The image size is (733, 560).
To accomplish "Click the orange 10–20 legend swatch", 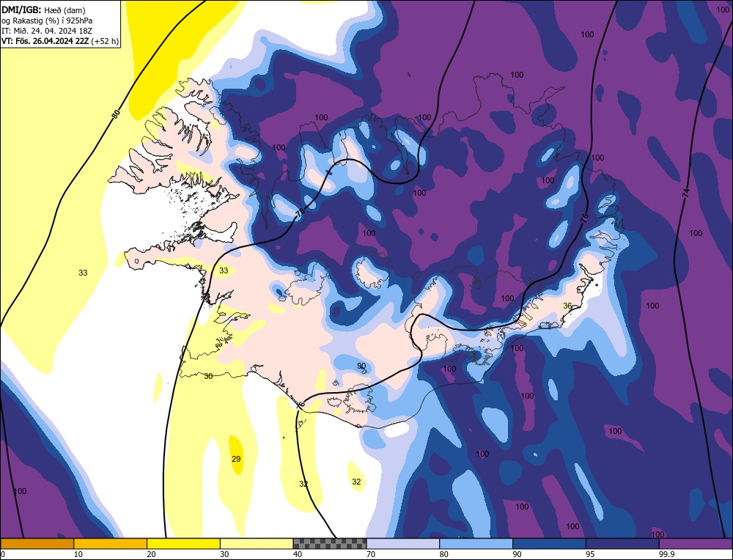I will (111, 543).
